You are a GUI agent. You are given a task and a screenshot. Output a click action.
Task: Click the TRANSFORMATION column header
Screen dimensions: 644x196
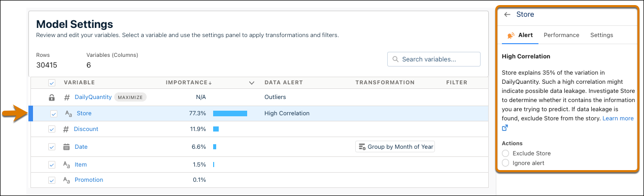pos(385,83)
